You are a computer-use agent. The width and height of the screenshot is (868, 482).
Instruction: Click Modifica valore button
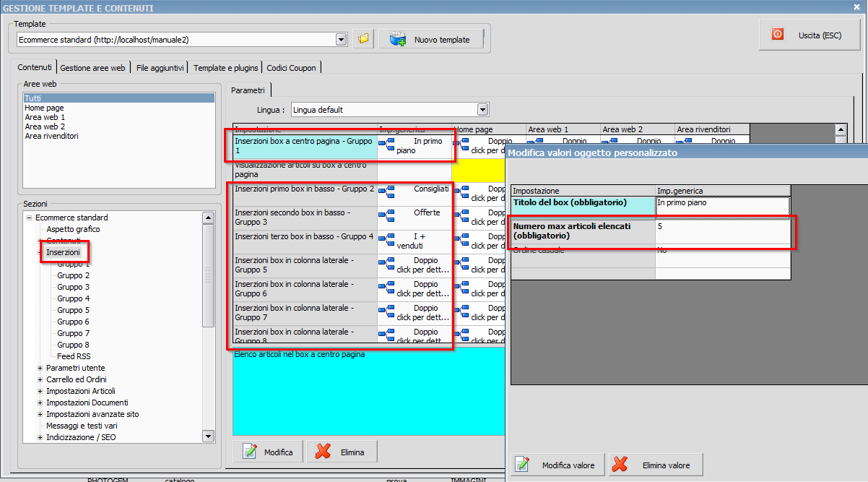557,465
